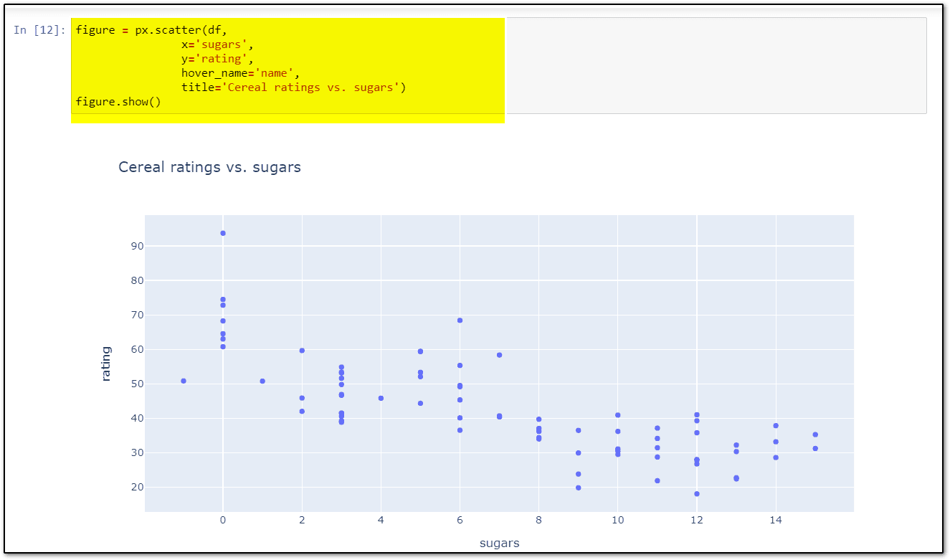The image size is (950, 560).
Task: Click the px.scatter function name in the code
Action: (170, 30)
